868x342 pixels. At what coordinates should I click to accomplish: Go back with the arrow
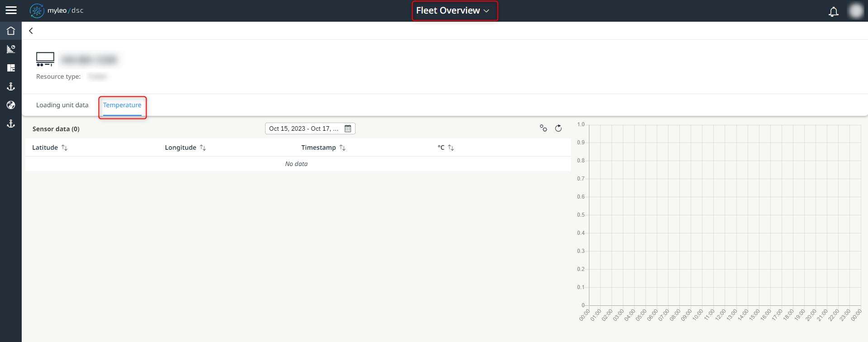[x=31, y=31]
